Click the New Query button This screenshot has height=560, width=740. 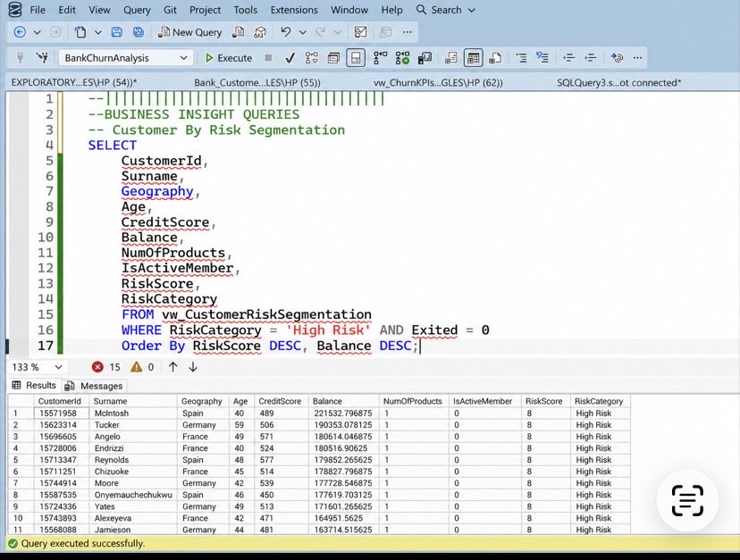189,32
